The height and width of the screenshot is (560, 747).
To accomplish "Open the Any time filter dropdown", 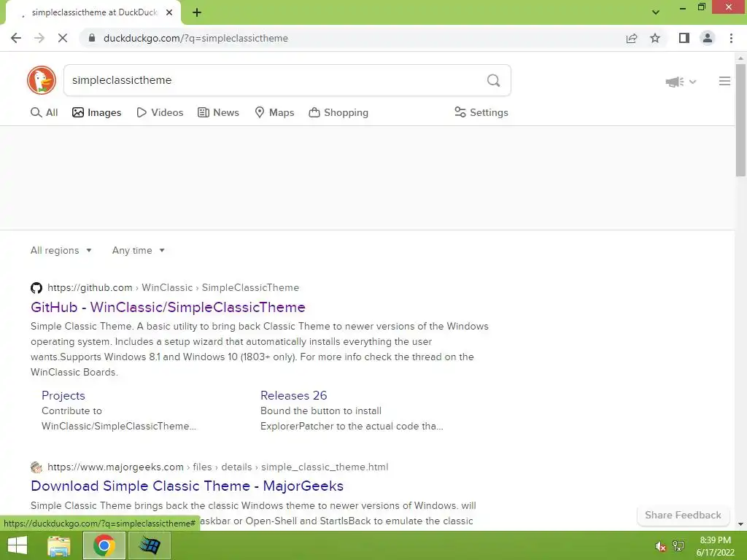I will point(139,251).
